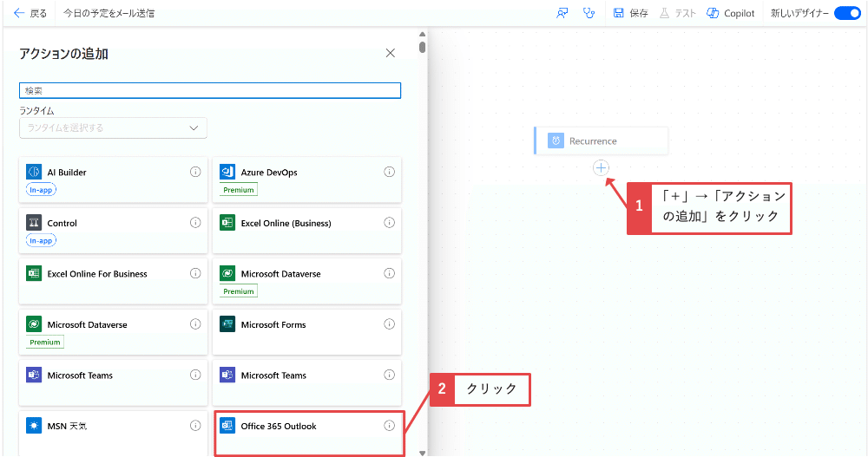Select Excel Online (Business) connector
The width and height of the screenshot is (868, 457).
pyautogui.click(x=306, y=231)
